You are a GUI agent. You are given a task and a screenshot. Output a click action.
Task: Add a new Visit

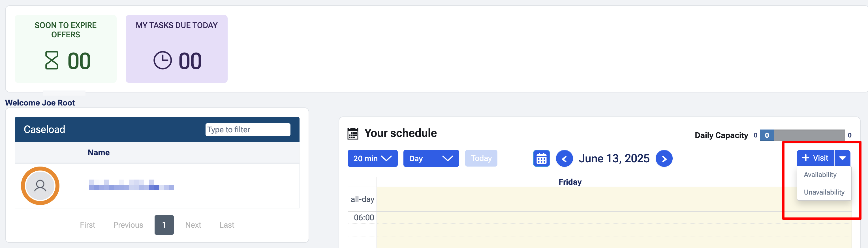coord(815,158)
